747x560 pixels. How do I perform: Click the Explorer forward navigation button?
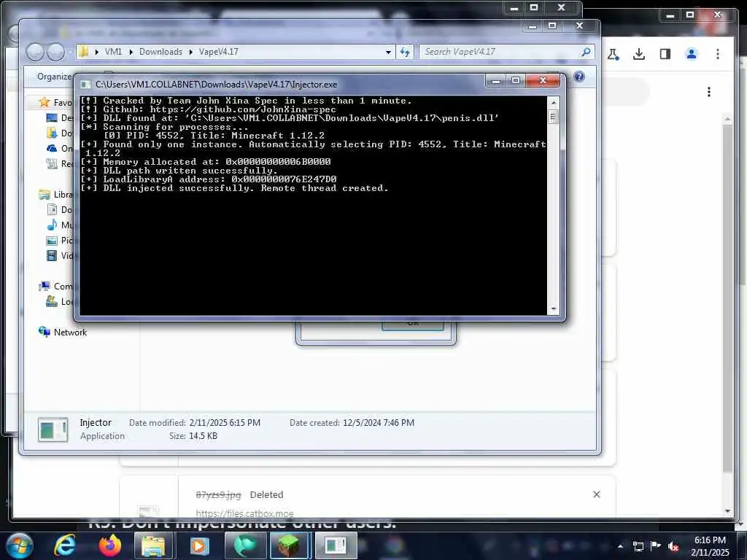coord(56,52)
